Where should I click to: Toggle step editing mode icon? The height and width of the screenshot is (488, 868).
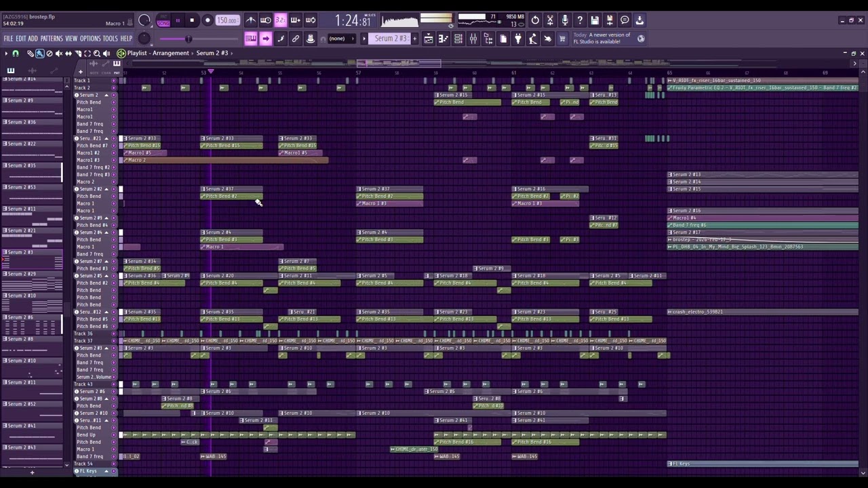(x=281, y=39)
